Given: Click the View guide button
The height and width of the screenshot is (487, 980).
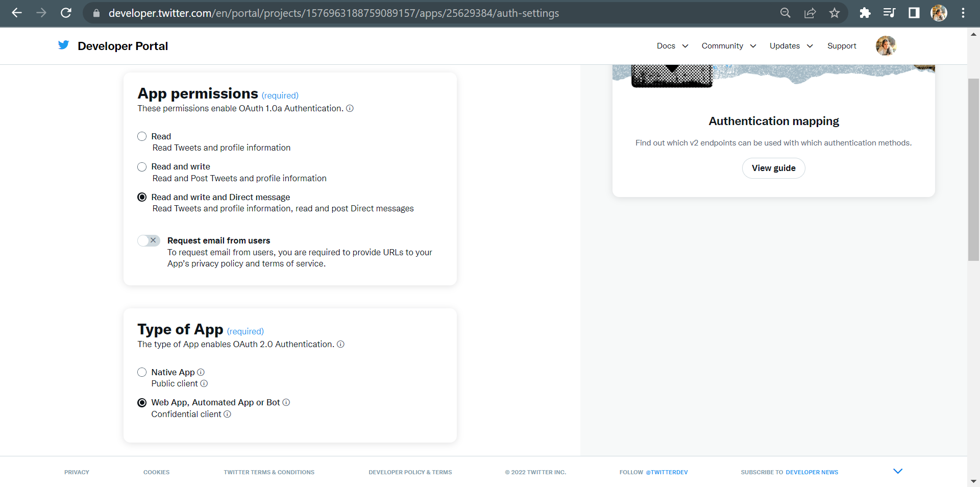Looking at the screenshot, I should point(773,168).
